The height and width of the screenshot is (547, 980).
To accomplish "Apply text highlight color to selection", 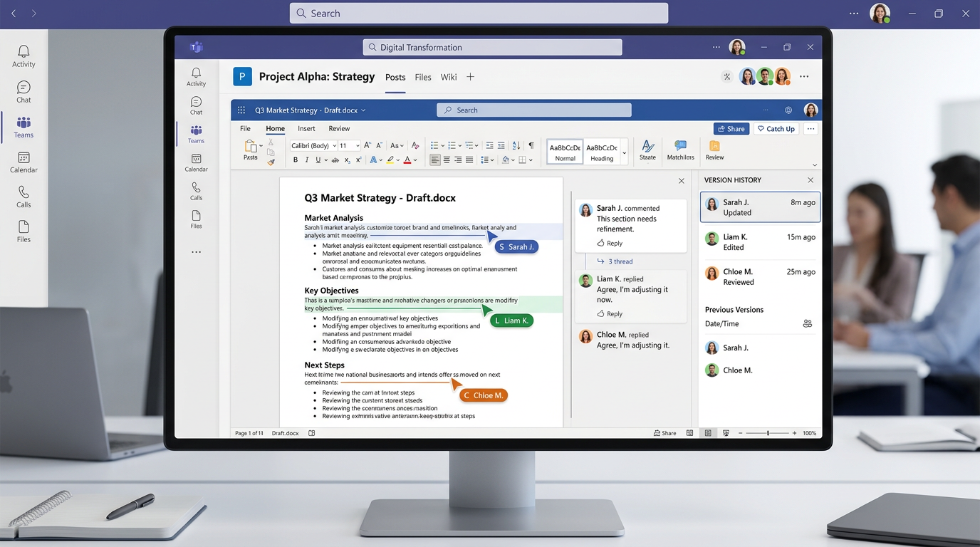I will (x=391, y=159).
